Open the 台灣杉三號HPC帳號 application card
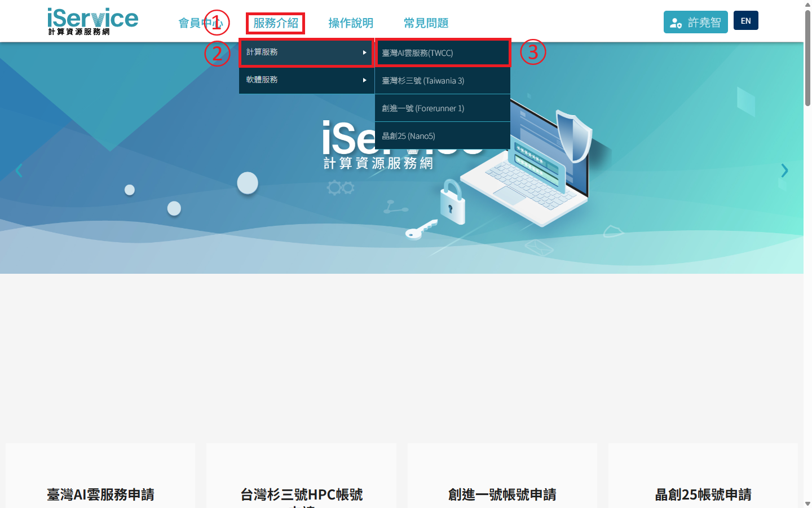 click(x=301, y=475)
